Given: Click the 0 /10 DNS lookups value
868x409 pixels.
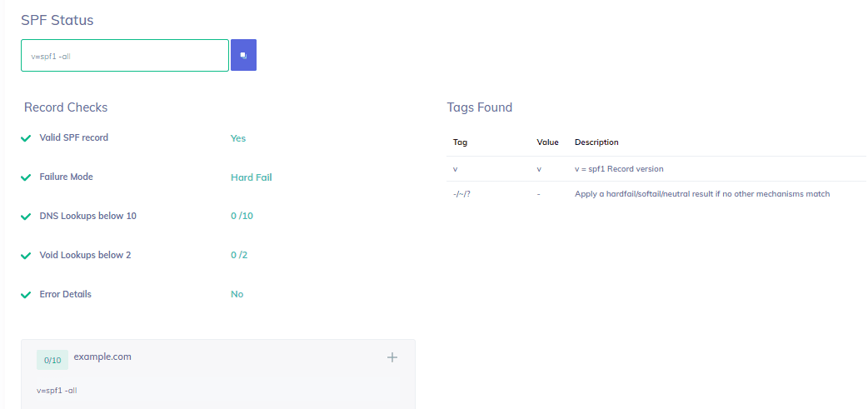Looking at the screenshot, I should click(241, 217).
